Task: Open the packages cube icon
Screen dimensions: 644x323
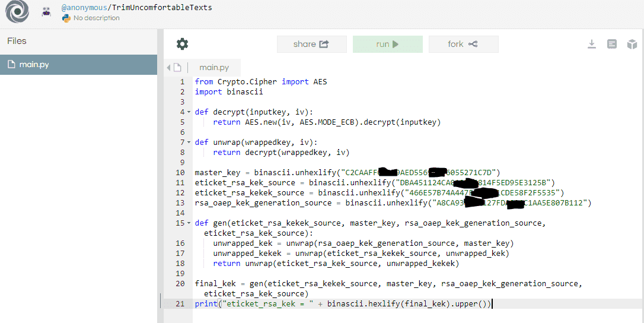Action: point(632,45)
